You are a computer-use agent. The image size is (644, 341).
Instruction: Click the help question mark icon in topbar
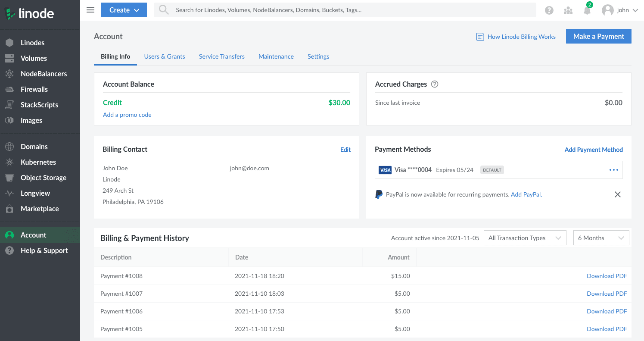[549, 10]
